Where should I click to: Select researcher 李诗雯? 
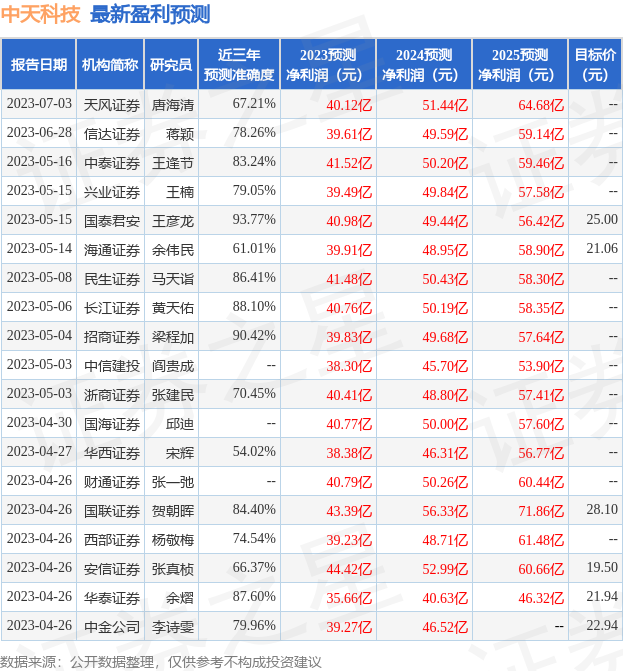click(173, 627)
